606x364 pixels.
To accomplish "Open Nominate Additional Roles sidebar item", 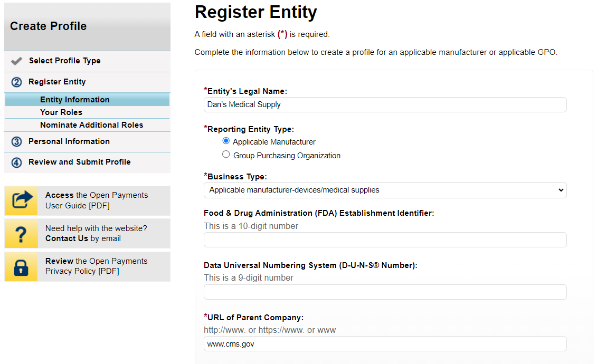I will [91, 125].
